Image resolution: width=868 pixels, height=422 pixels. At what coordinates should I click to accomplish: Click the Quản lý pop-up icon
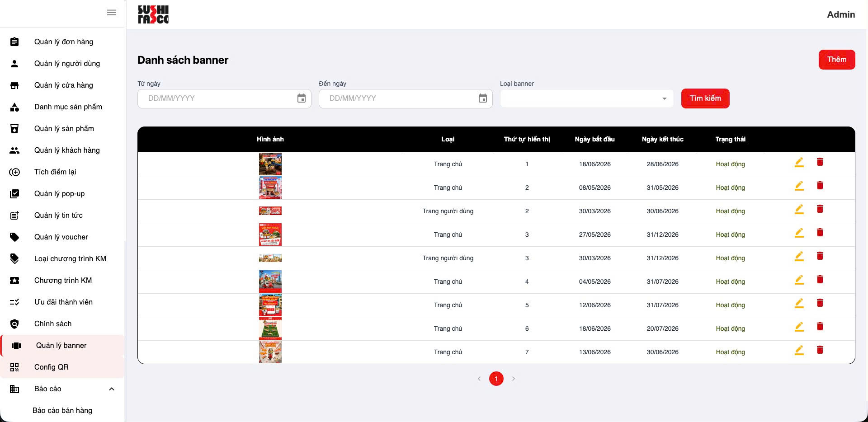14,194
